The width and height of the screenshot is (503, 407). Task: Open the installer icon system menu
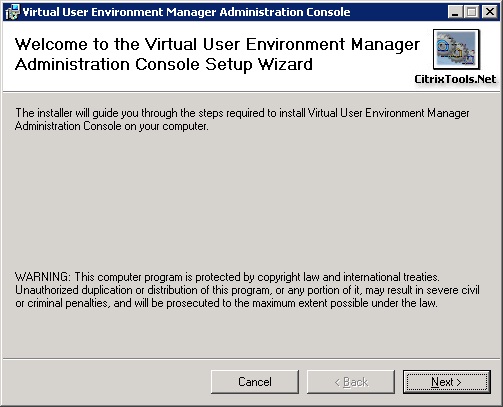[x=12, y=12]
